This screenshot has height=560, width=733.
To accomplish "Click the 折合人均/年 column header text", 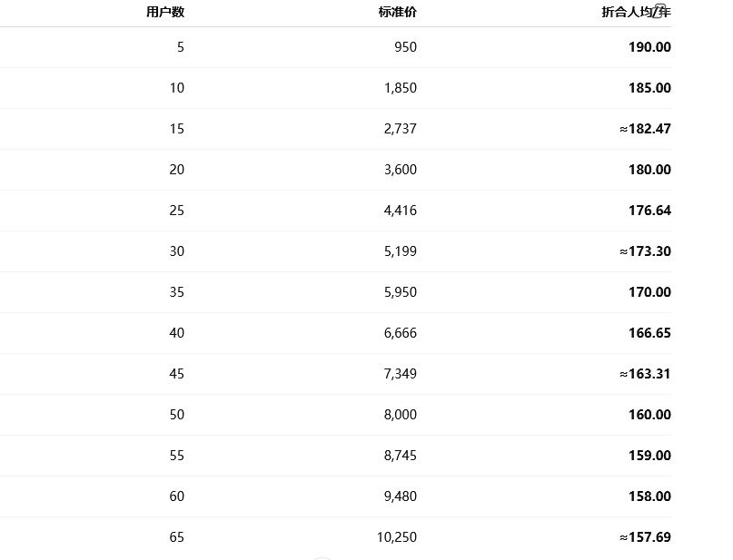I will pyautogui.click(x=636, y=12).
